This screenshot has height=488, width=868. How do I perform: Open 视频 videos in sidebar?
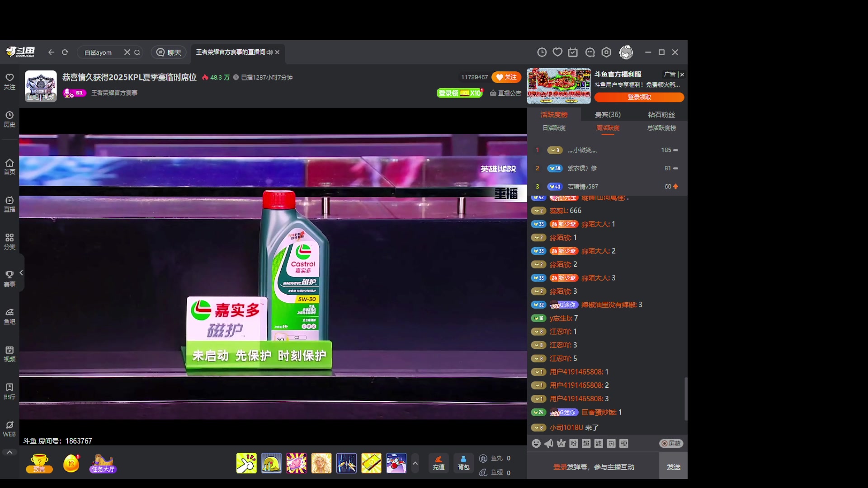click(9, 354)
